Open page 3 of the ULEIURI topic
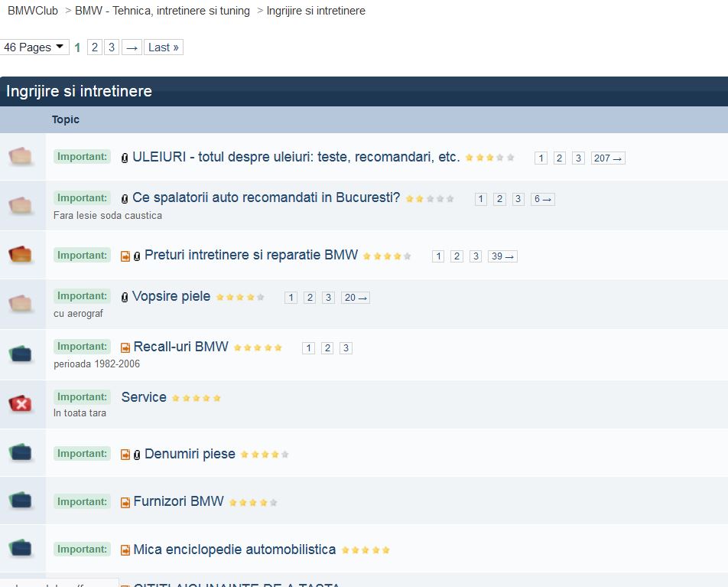 point(578,158)
